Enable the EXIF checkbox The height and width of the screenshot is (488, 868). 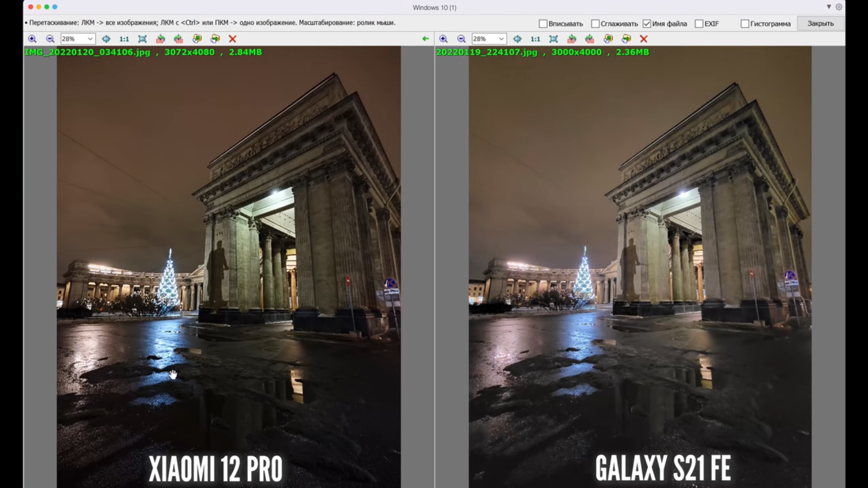699,23
